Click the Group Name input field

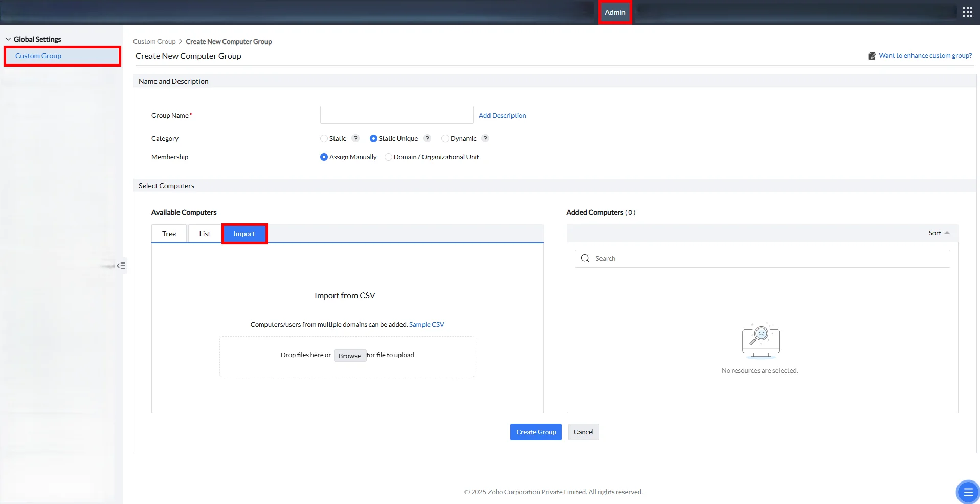point(397,115)
